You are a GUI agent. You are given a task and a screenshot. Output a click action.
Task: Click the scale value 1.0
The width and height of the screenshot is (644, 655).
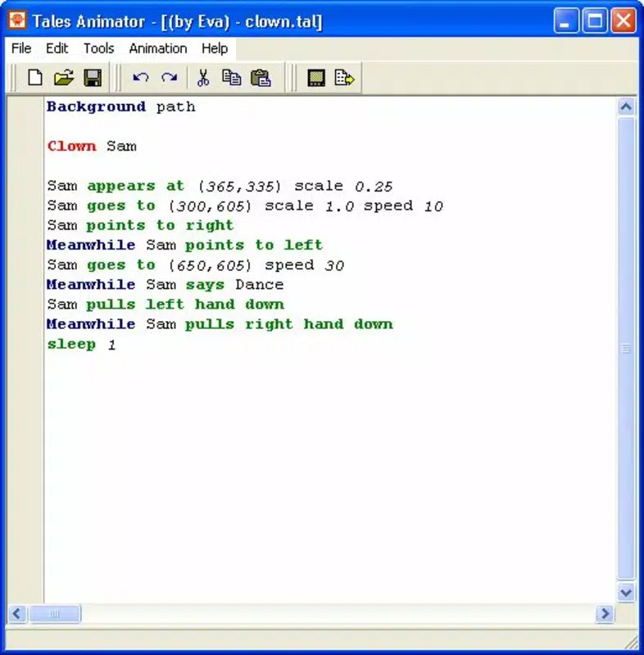(x=340, y=206)
